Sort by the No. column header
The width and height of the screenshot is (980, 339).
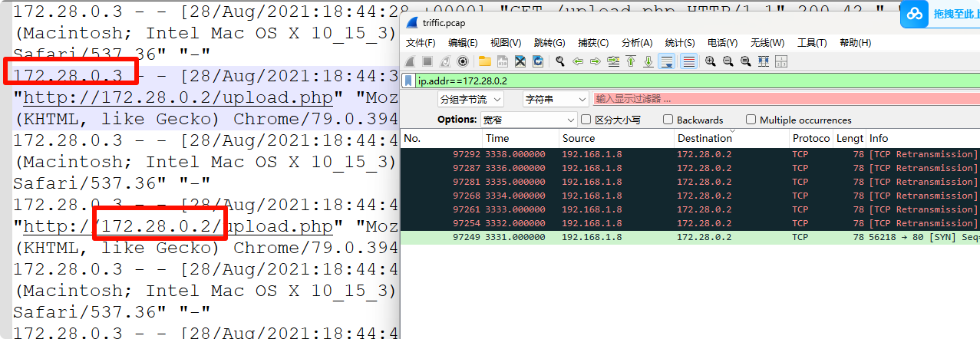point(441,138)
